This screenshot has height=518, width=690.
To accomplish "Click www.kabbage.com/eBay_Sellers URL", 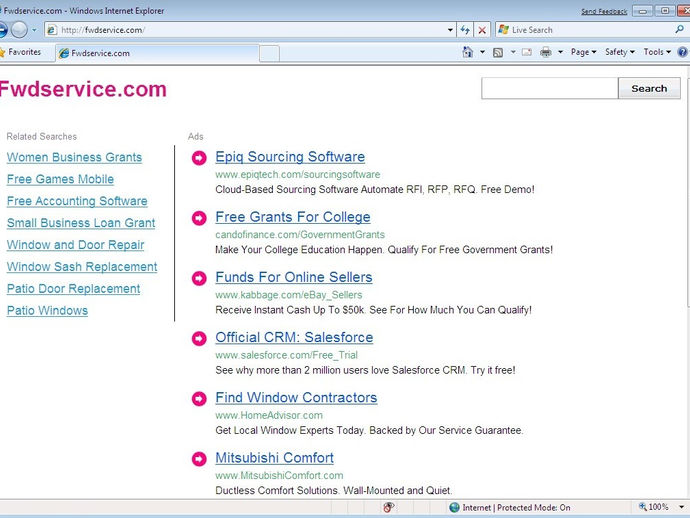I will click(289, 295).
